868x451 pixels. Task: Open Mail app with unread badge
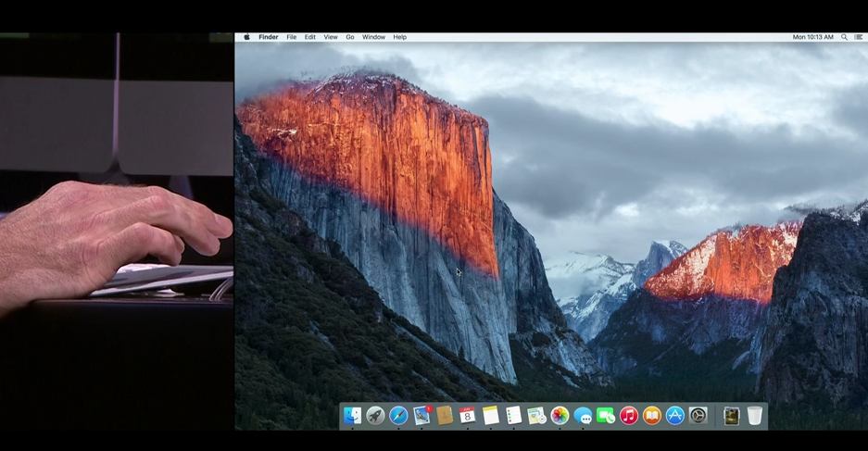point(421,416)
